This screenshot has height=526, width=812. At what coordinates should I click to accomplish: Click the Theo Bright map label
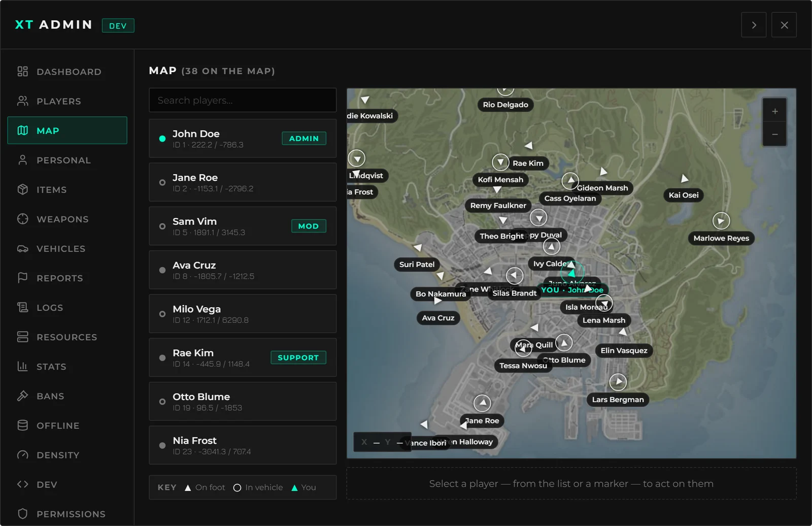click(501, 236)
